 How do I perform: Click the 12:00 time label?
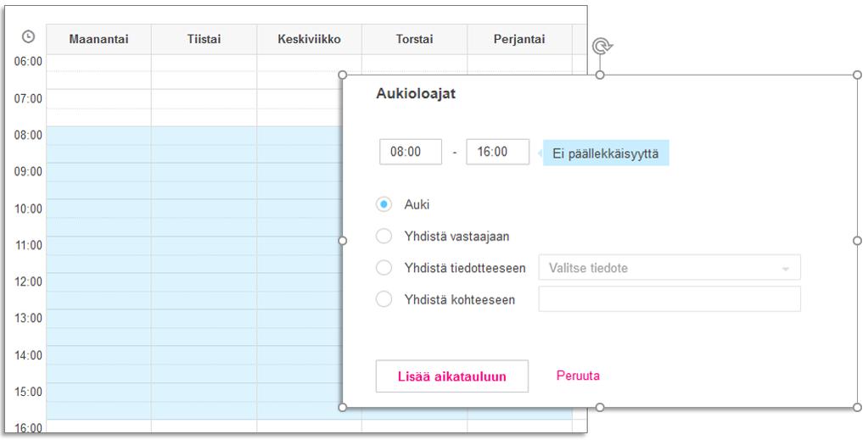28,281
